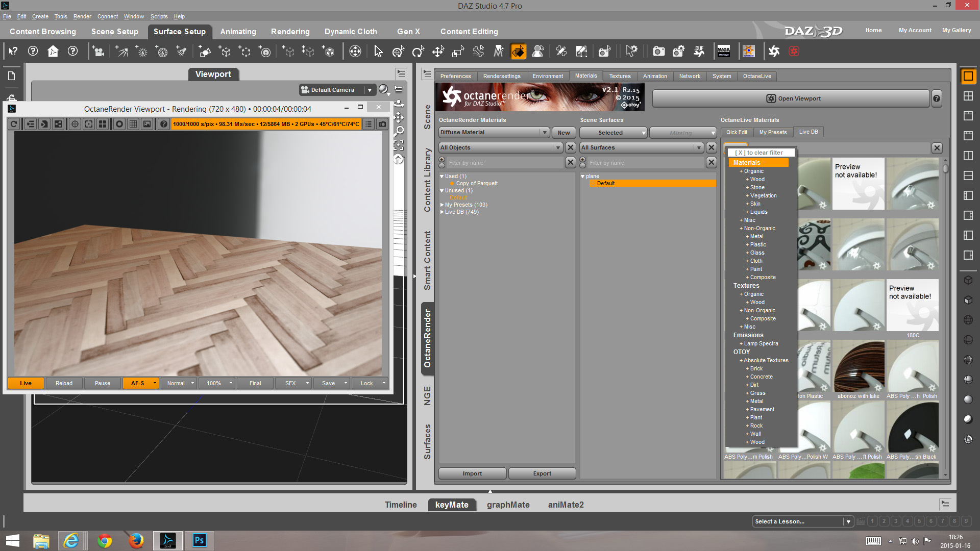The width and height of the screenshot is (980, 551).
Task: Click the camera snapshot icon in Octane viewport
Action: point(382,124)
